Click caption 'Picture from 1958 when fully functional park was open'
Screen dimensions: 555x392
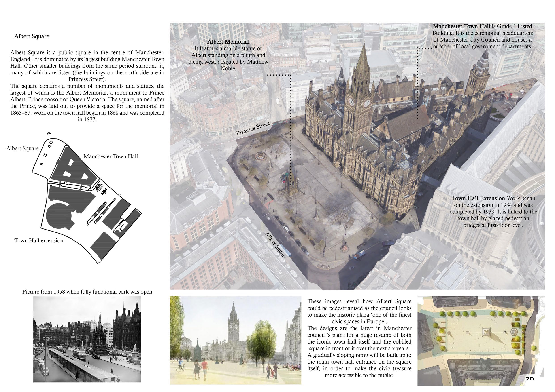pos(87,292)
